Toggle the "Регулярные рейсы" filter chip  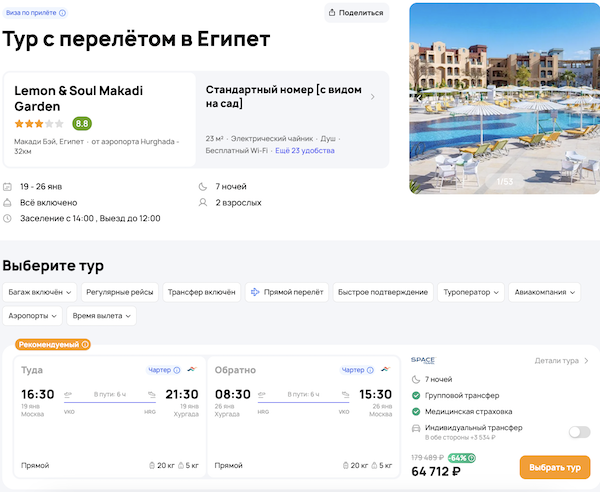[120, 292]
